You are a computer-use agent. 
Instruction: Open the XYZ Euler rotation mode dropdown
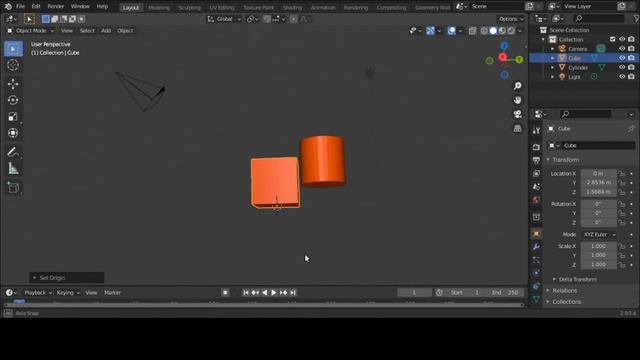pos(599,235)
